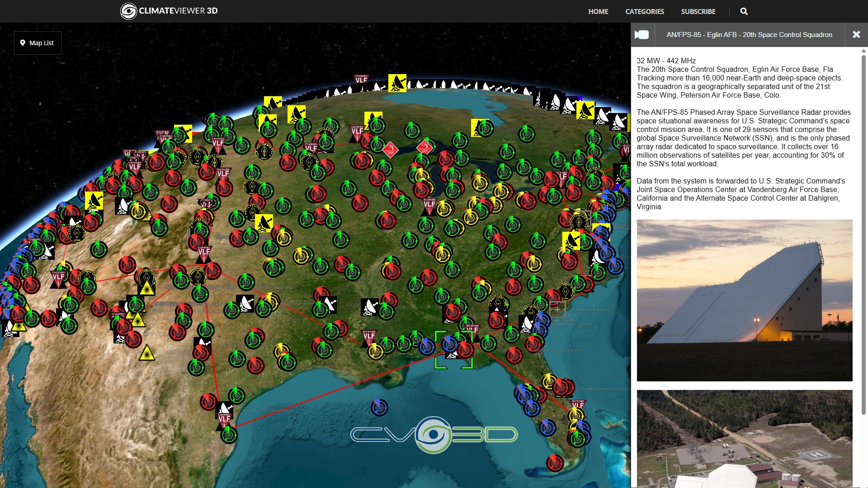
Task: Select yellow satellite dish icon in the Pacific Northwest
Action: coord(94,201)
